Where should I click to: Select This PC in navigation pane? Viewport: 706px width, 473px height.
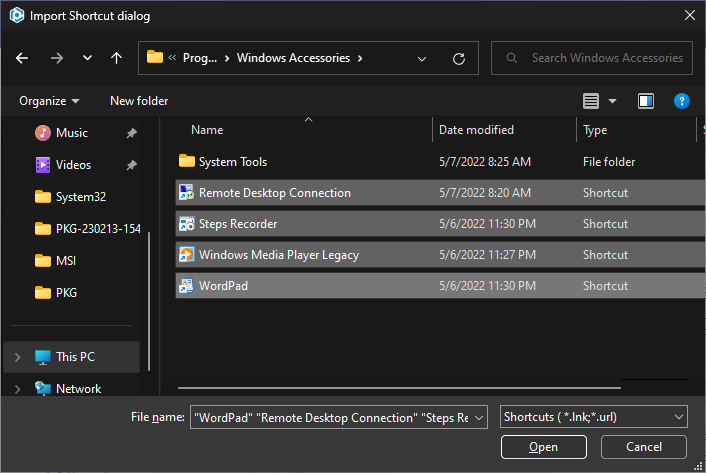[x=71, y=357]
